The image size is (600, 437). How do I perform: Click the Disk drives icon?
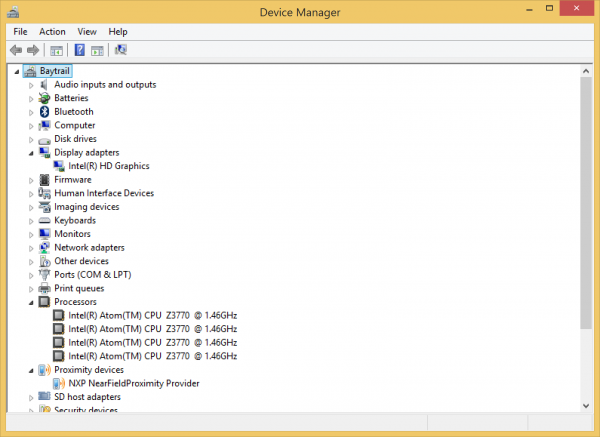pyautogui.click(x=44, y=140)
